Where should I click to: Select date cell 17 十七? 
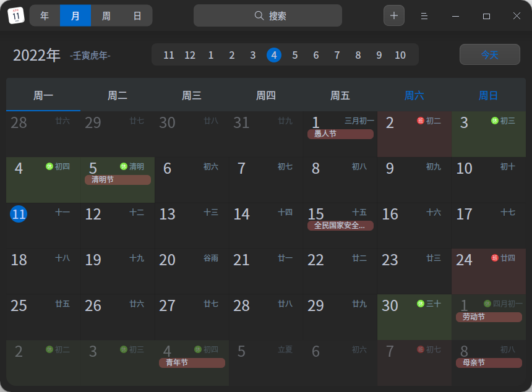489,226
